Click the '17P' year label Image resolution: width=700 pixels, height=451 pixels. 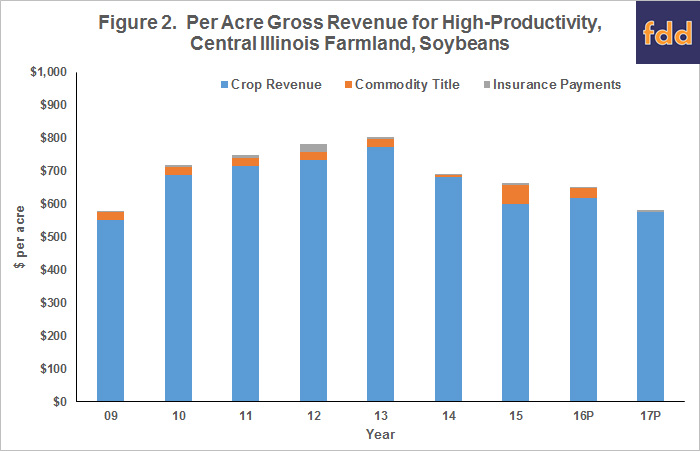click(x=650, y=416)
